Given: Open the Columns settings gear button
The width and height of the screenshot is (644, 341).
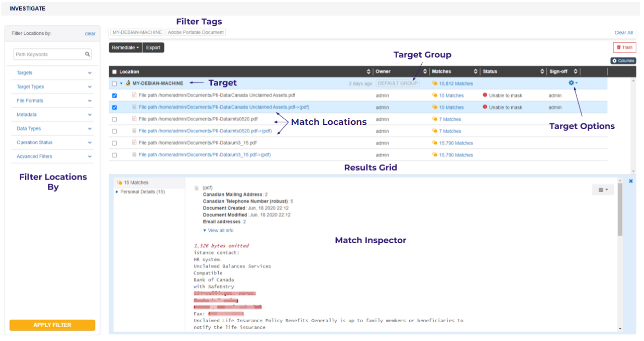Looking at the screenshot, I should coord(623,61).
